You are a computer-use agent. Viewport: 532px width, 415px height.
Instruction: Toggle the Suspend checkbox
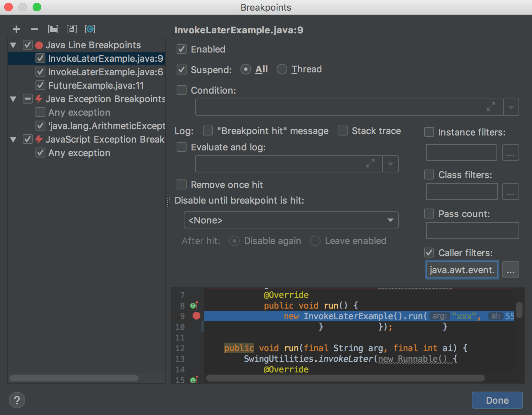point(182,70)
